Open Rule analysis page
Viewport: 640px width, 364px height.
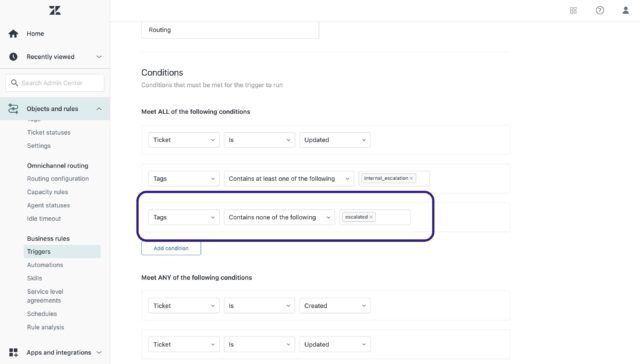[x=45, y=327]
